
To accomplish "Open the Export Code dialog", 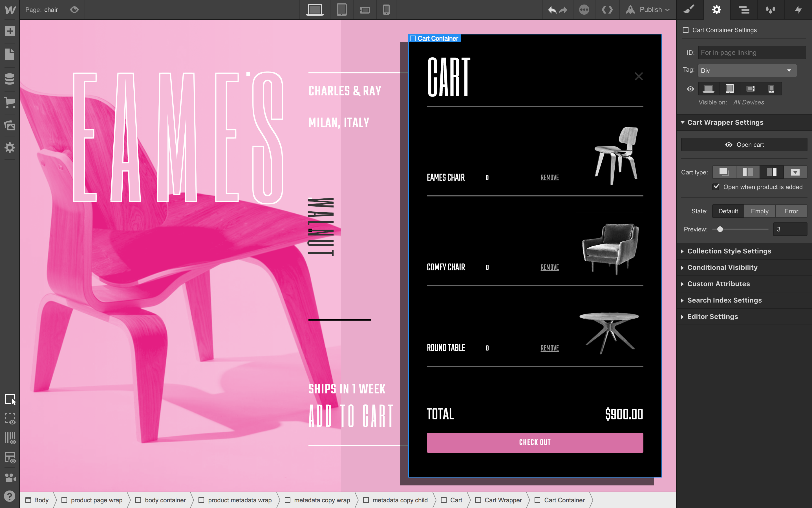I will pyautogui.click(x=607, y=10).
